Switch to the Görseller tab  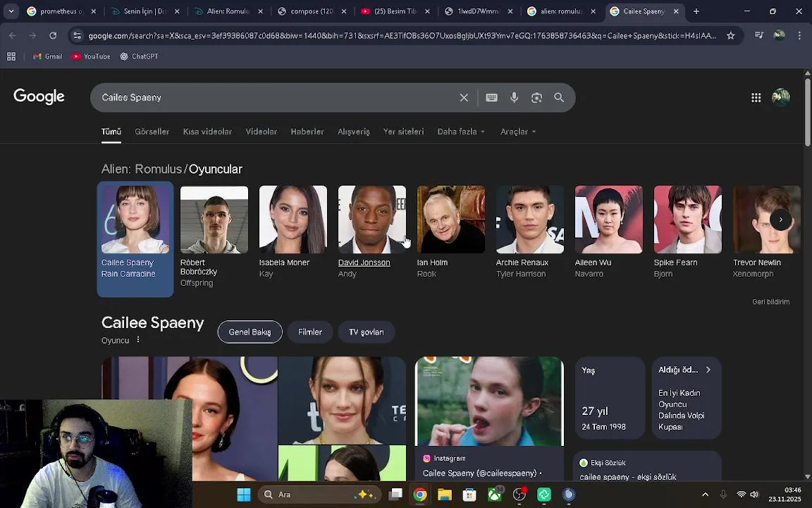(x=152, y=132)
